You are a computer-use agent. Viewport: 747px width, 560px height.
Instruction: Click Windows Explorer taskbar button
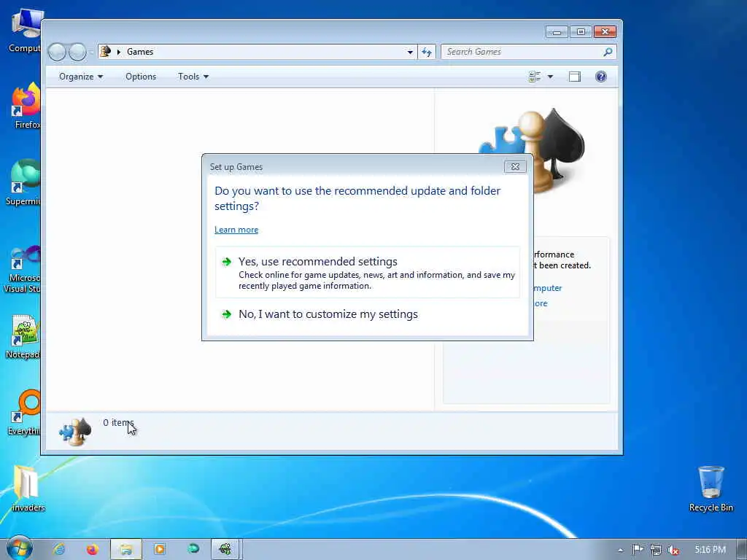tap(125, 549)
